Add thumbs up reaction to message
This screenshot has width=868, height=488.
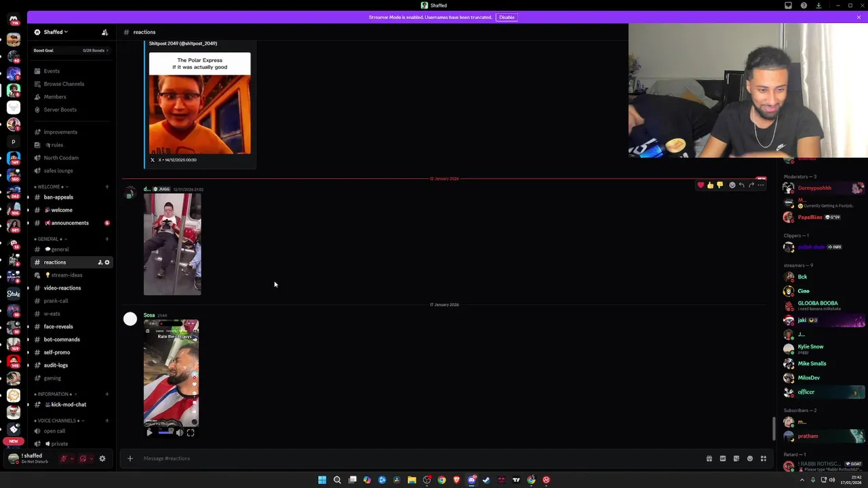[710, 185]
